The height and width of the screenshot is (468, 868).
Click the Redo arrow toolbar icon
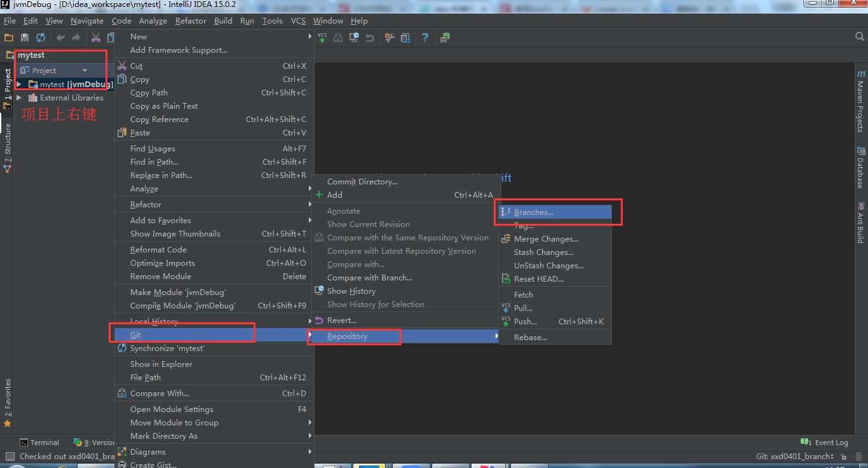[76, 38]
